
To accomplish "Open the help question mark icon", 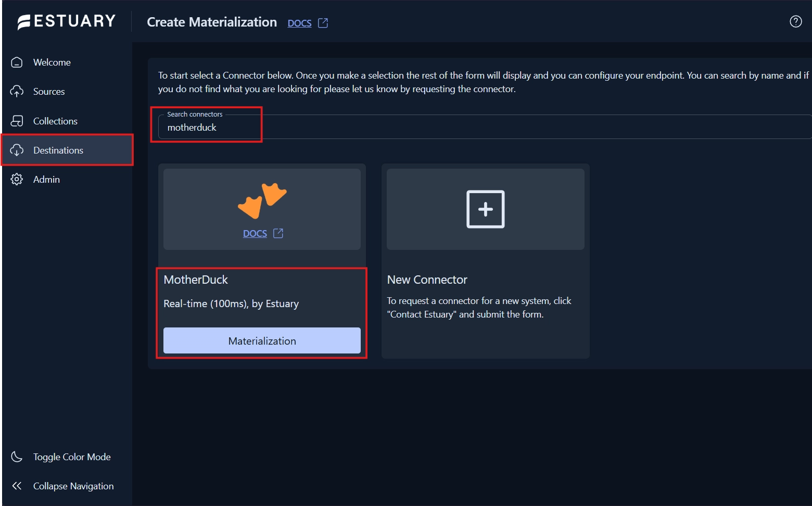I will [796, 21].
